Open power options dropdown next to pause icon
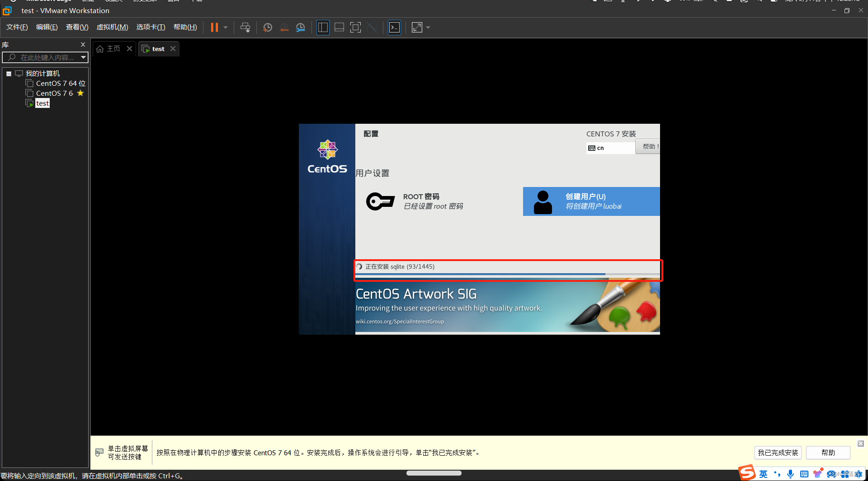Image resolution: width=868 pixels, height=481 pixels. click(226, 28)
